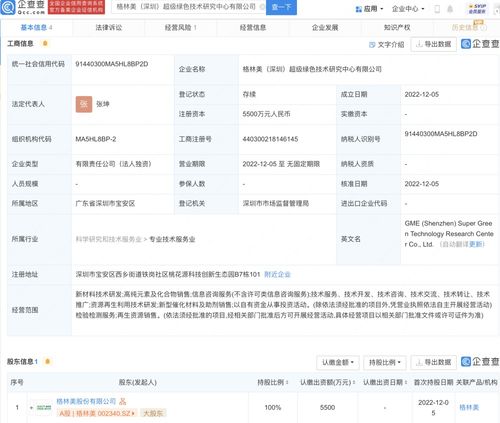500x423 pixels.
Task: Click the orange icon beside 工商信息 heading
Action: pyautogui.click(x=45, y=43)
